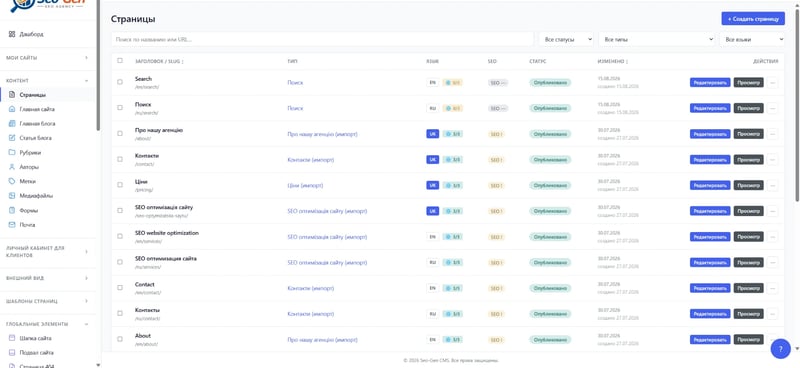Open Рубрики in the sidebar menu
Viewport: 800px width, 368px height.
click(x=30, y=153)
